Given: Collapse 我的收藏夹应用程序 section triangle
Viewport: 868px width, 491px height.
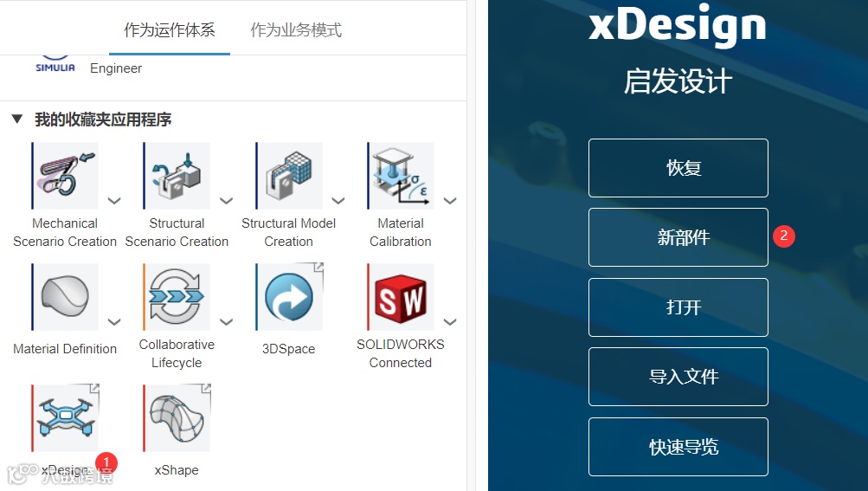Looking at the screenshot, I should [x=17, y=120].
